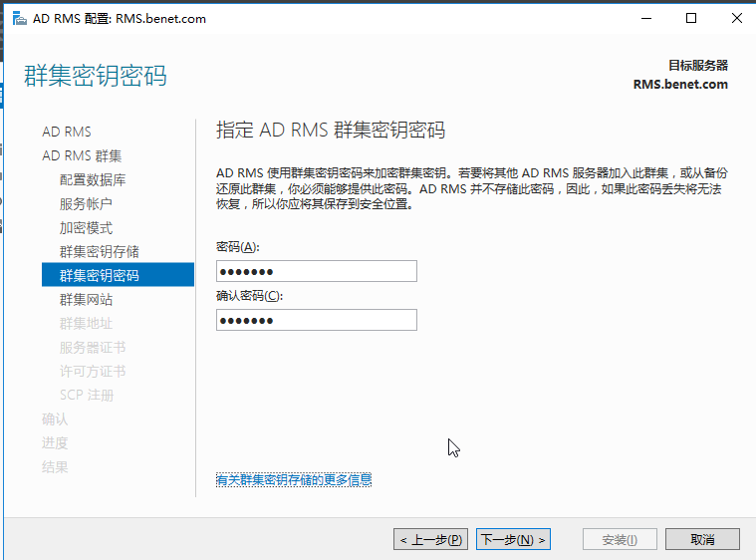Cancel the wizard with 取消
Image resolution: width=756 pixels, height=560 pixels.
pyautogui.click(x=702, y=539)
